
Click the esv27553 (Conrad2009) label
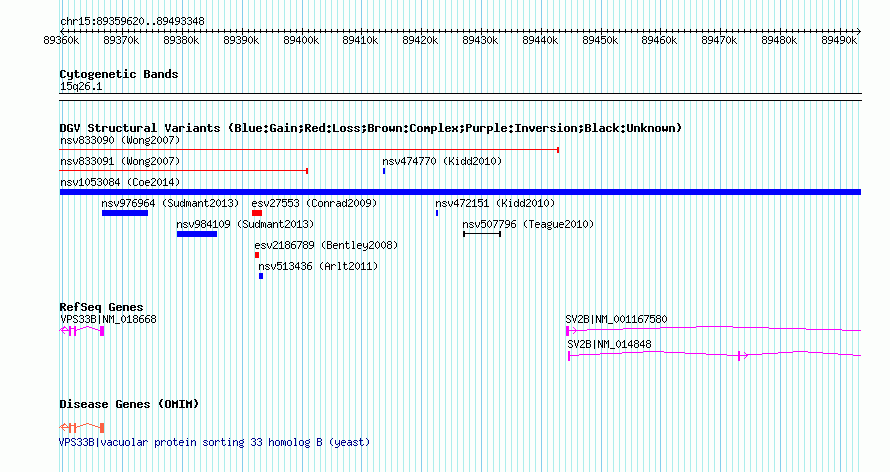pyautogui.click(x=314, y=203)
